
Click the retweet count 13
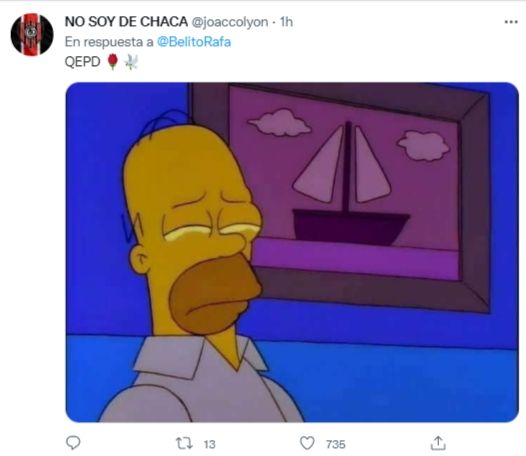209,444
